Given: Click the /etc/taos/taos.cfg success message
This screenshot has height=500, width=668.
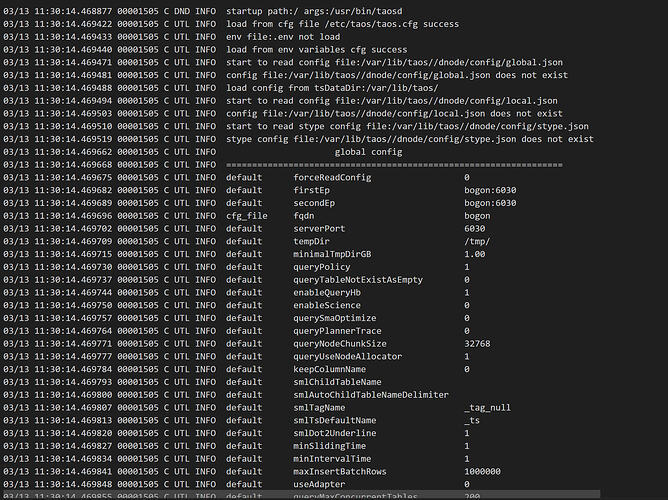Looking at the screenshot, I should tap(343, 22).
